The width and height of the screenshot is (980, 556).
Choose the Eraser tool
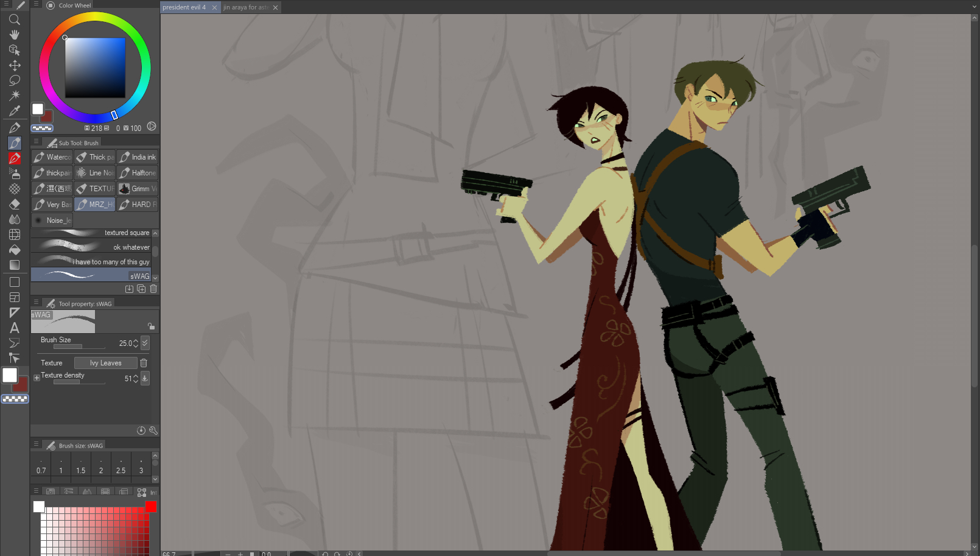point(15,204)
